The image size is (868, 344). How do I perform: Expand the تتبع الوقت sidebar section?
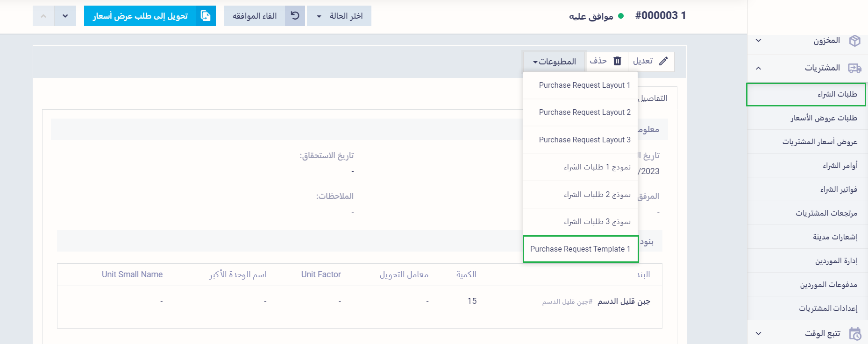pyautogui.click(x=759, y=334)
